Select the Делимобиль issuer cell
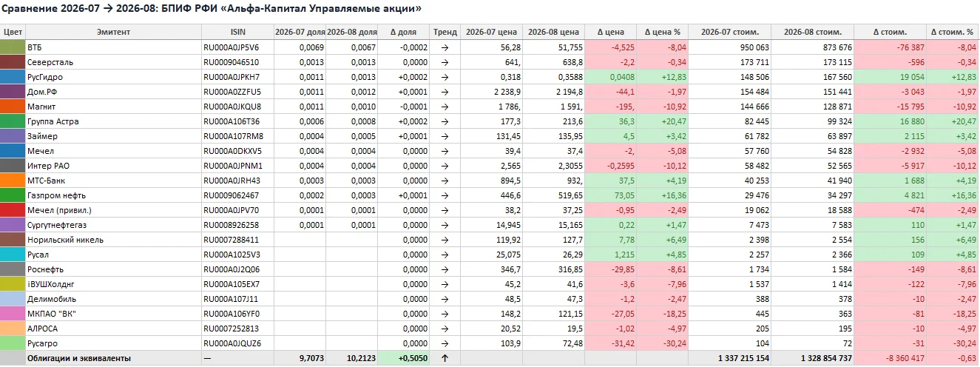The width and height of the screenshot is (980, 367). 113,299
